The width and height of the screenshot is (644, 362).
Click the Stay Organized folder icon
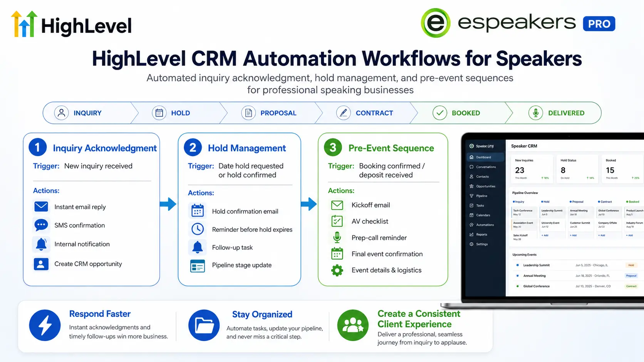[x=204, y=325]
